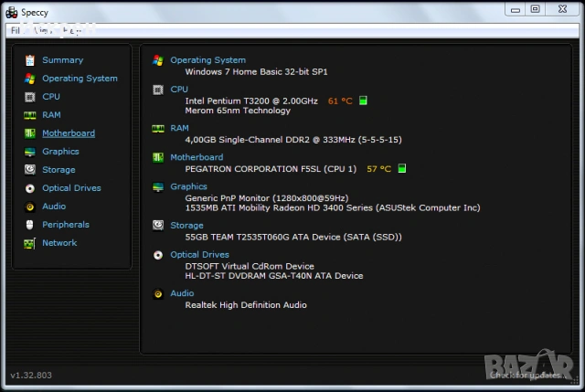Show Audio details from the sidebar
Viewport: 585px width, 392px height.
pos(54,207)
